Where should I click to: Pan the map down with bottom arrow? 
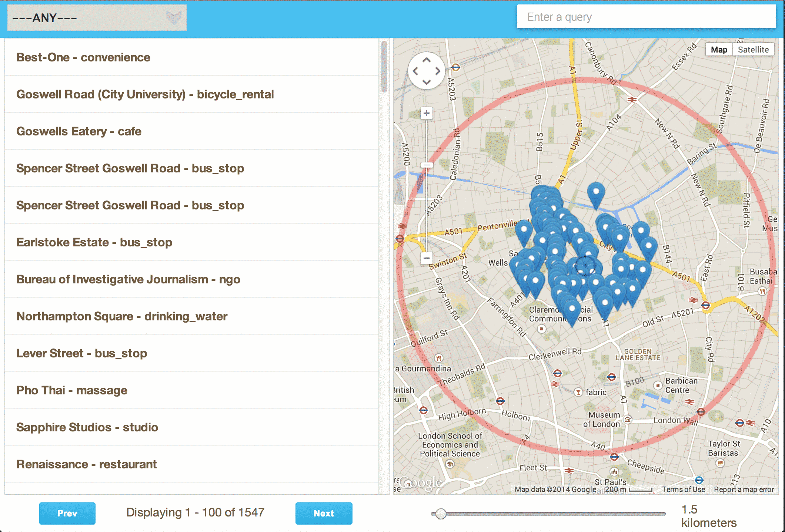[x=427, y=82]
